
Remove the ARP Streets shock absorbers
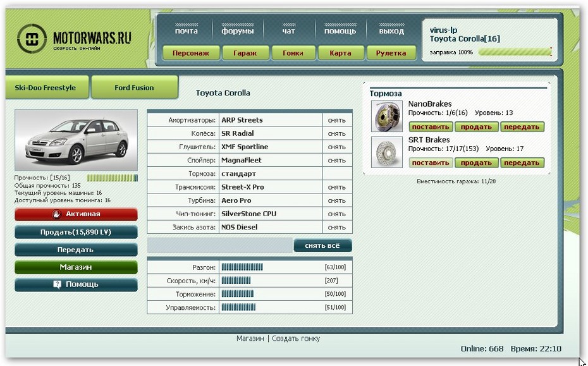click(337, 120)
